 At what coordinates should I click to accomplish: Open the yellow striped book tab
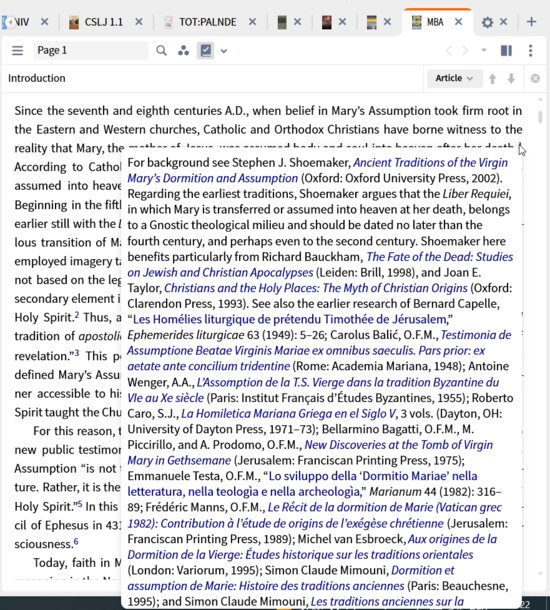[372, 22]
